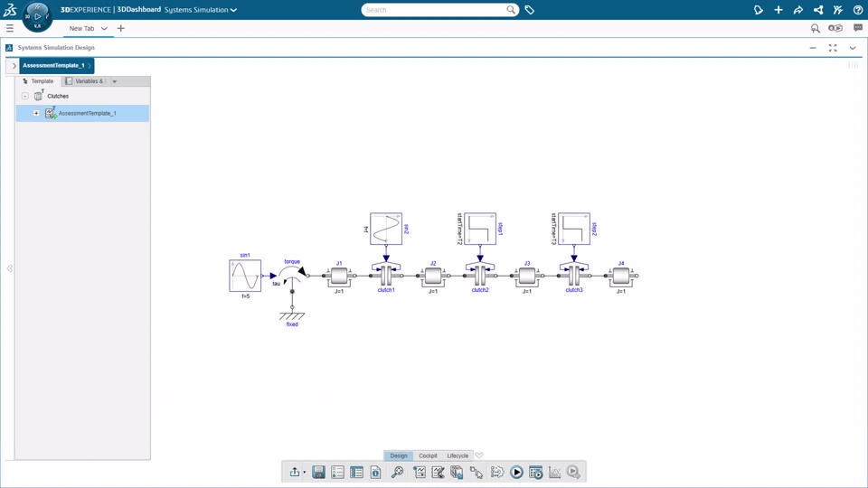Open the hamburger menu below the logo

[x=10, y=28]
